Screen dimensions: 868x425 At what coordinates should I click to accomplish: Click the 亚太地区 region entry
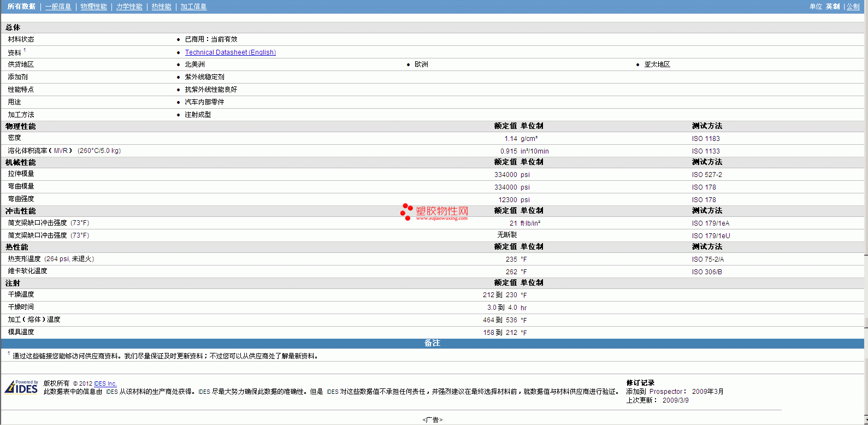[x=657, y=64]
